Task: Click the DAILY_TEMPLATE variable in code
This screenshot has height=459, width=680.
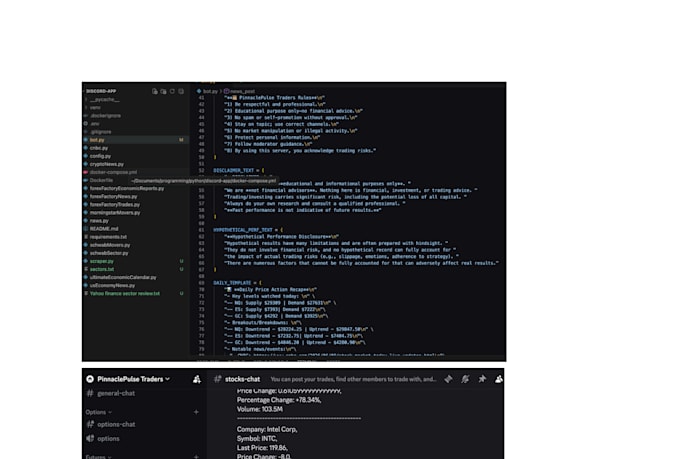Action: coord(232,283)
